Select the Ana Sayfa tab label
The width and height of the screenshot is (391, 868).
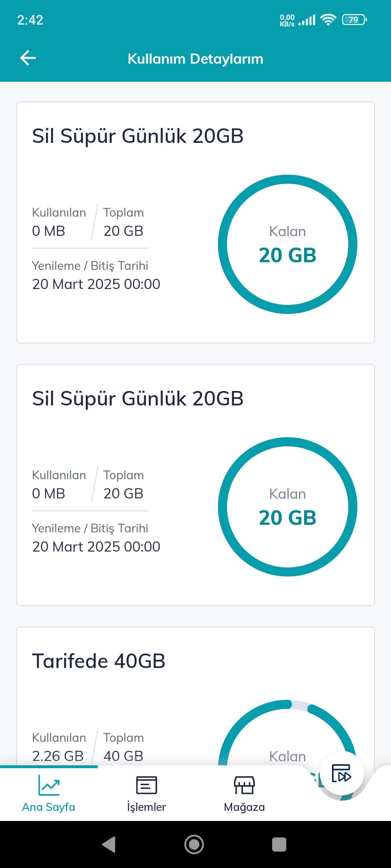tap(49, 807)
